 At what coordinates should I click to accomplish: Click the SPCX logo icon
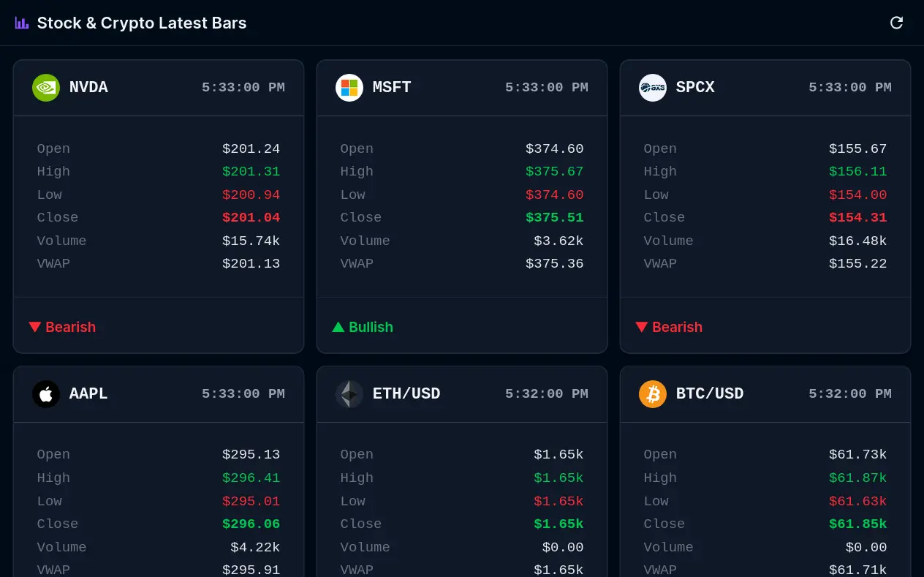point(653,88)
